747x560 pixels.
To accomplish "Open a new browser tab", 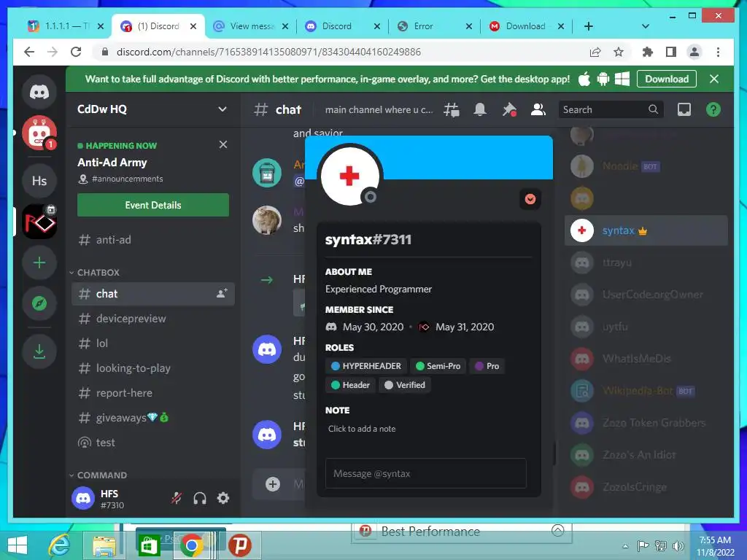I will 589,26.
